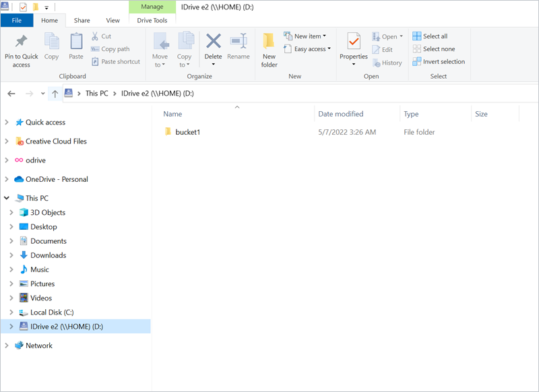Switch to the Drive Tools tab
The height and width of the screenshot is (392, 539).
click(152, 20)
